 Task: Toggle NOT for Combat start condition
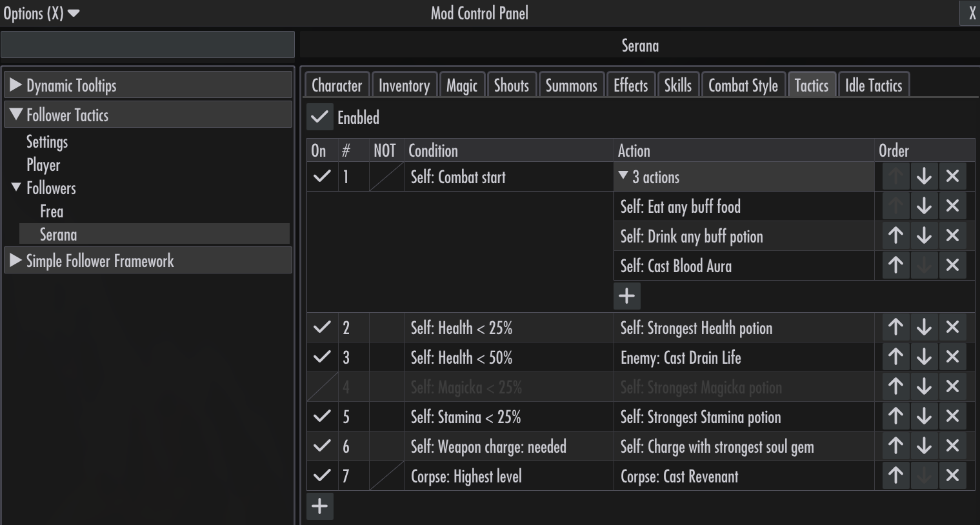(386, 176)
